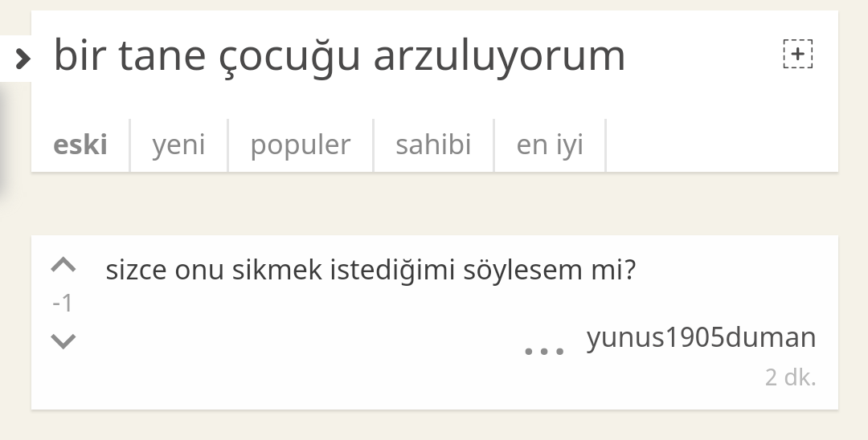
Task: Open the three-dots entry options menu
Action: pyautogui.click(x=544, y=351)
